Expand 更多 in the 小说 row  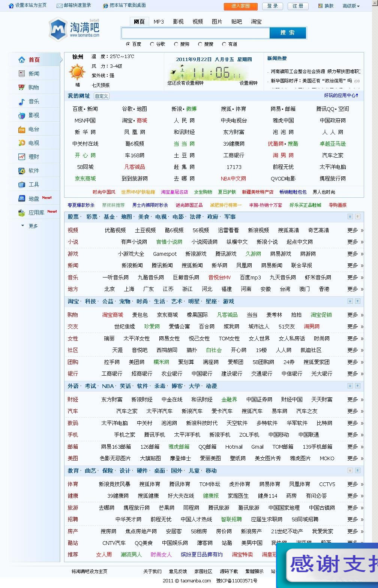click(x=355, y=242)
